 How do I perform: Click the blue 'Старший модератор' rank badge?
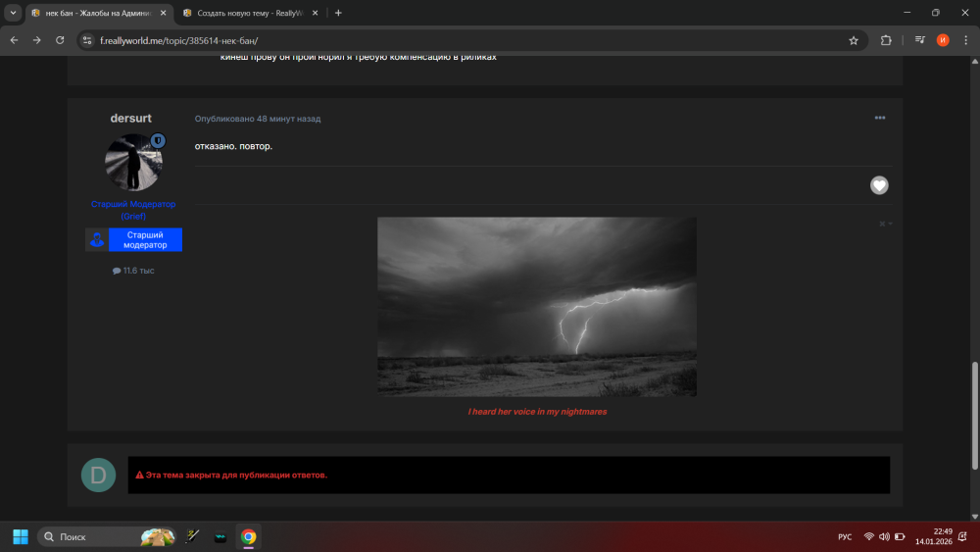pyautogui.click(x=133, y=239)
